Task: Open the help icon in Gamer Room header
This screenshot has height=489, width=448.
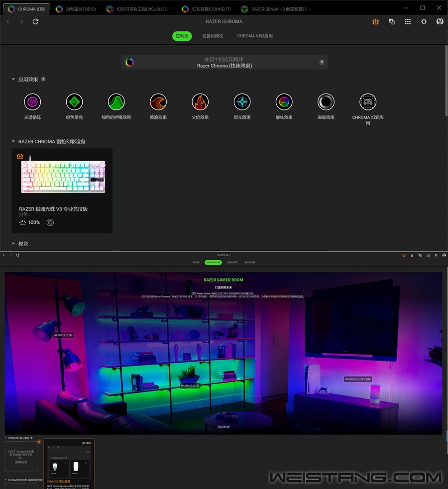Action: click(x=444, y=255)
